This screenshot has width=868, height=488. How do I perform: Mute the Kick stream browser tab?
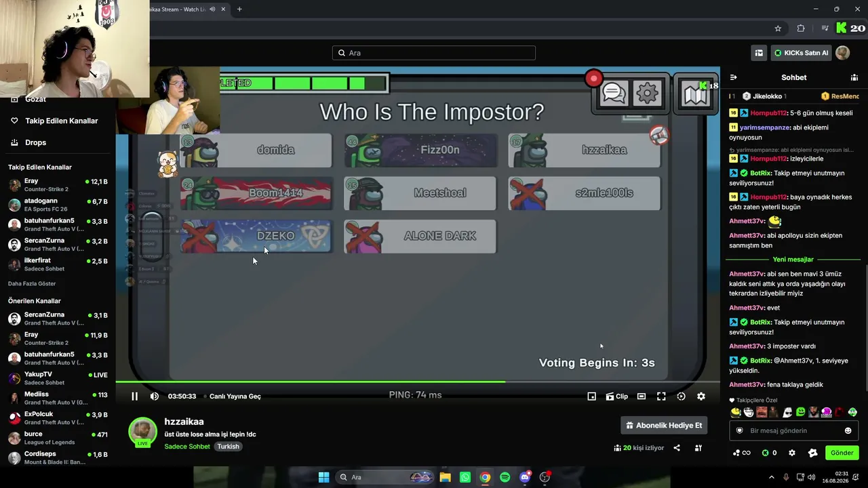[212, 9]
